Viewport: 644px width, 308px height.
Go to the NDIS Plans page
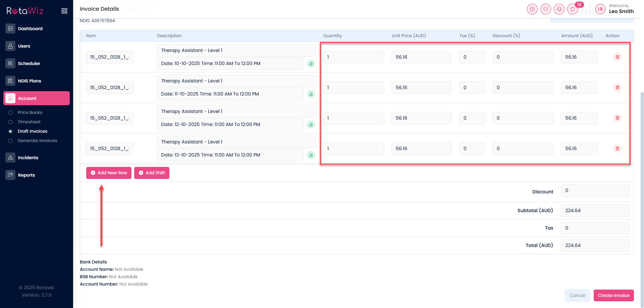click(x=30, y=81)
